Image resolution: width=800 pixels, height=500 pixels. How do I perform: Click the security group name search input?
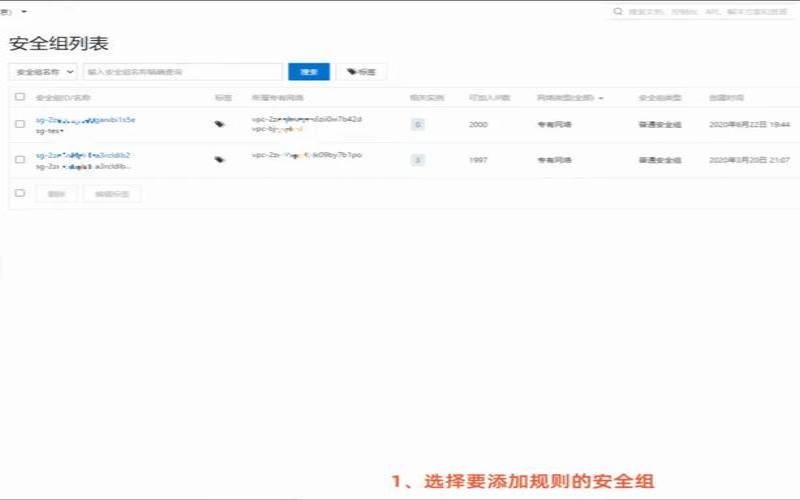pyautogui.click(x=183, y=72)
